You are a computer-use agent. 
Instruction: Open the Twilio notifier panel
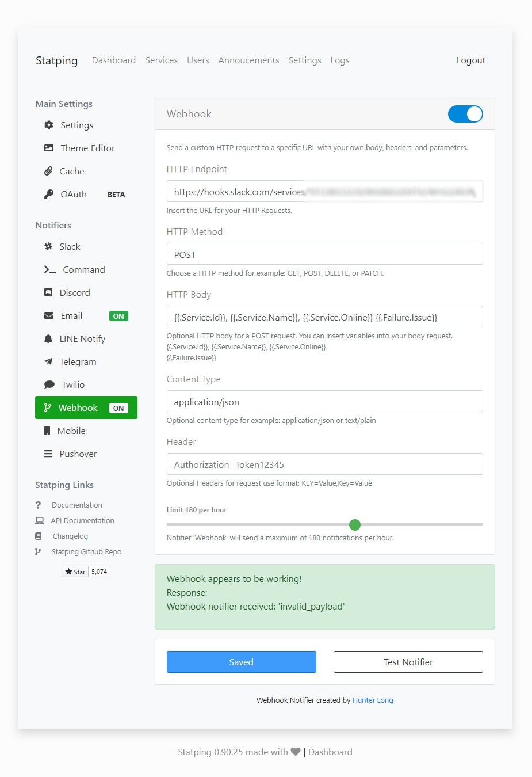49,384
